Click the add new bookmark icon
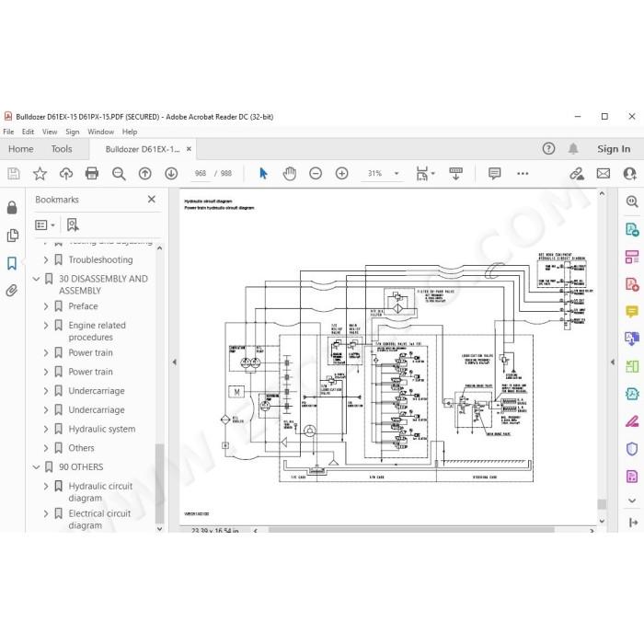 click(73, 224)
